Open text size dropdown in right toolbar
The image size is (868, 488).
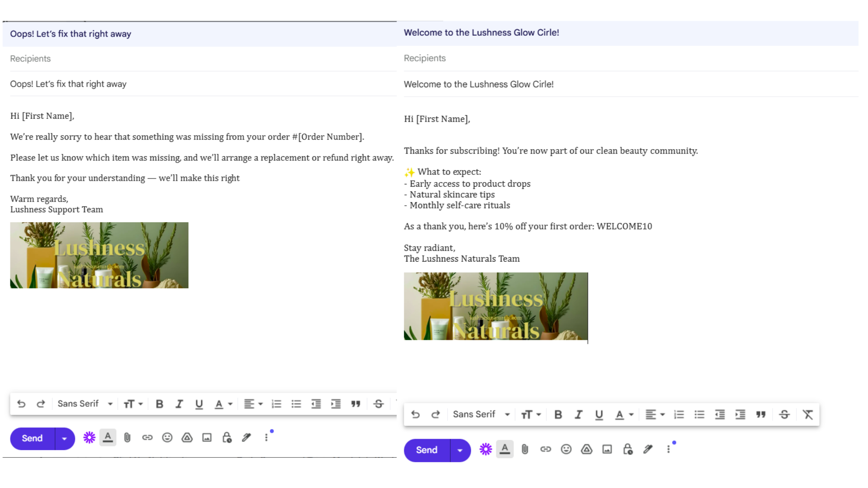tap(531, 414)
